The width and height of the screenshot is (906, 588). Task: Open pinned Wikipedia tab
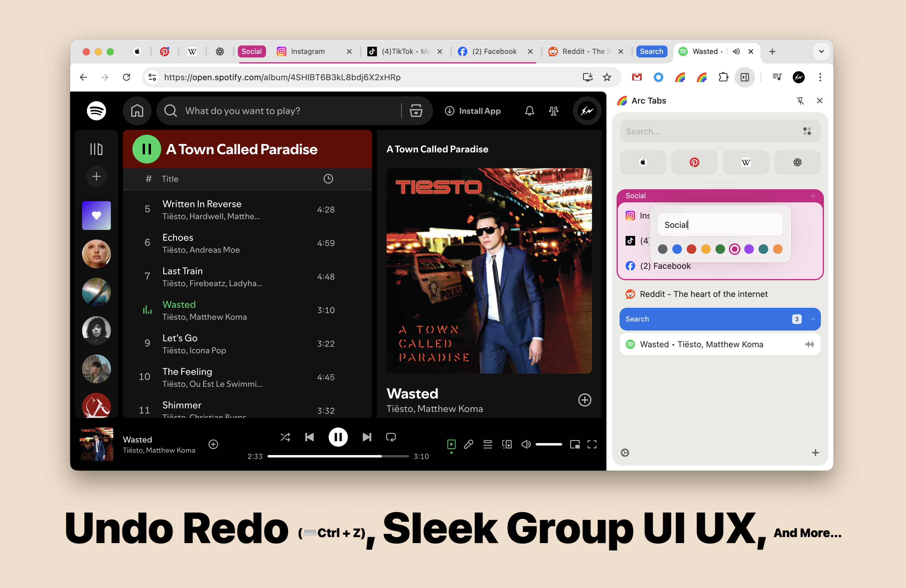click(192, 51)
